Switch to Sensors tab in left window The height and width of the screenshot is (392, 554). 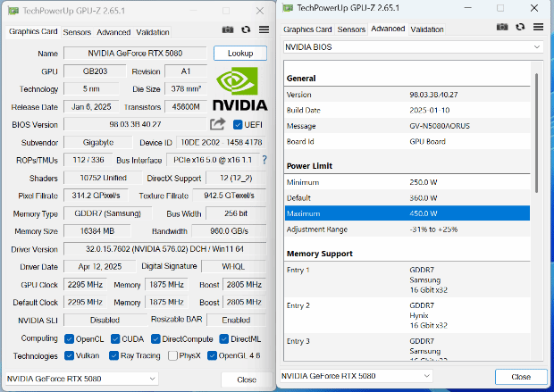click(77, 32)
